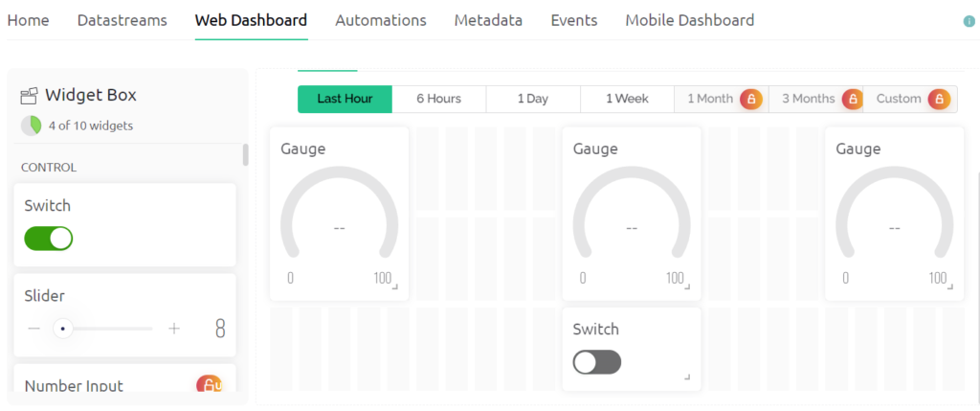Click the Widget Box scrollbar

245,154
